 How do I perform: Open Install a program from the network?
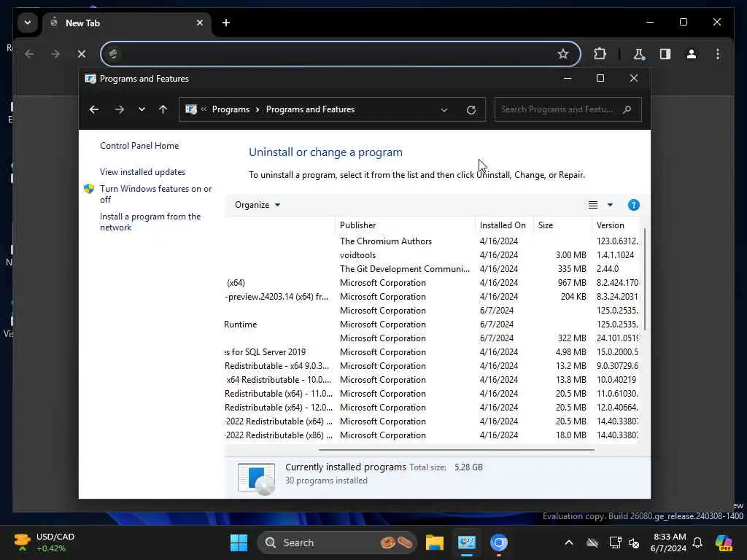point(150,222)
